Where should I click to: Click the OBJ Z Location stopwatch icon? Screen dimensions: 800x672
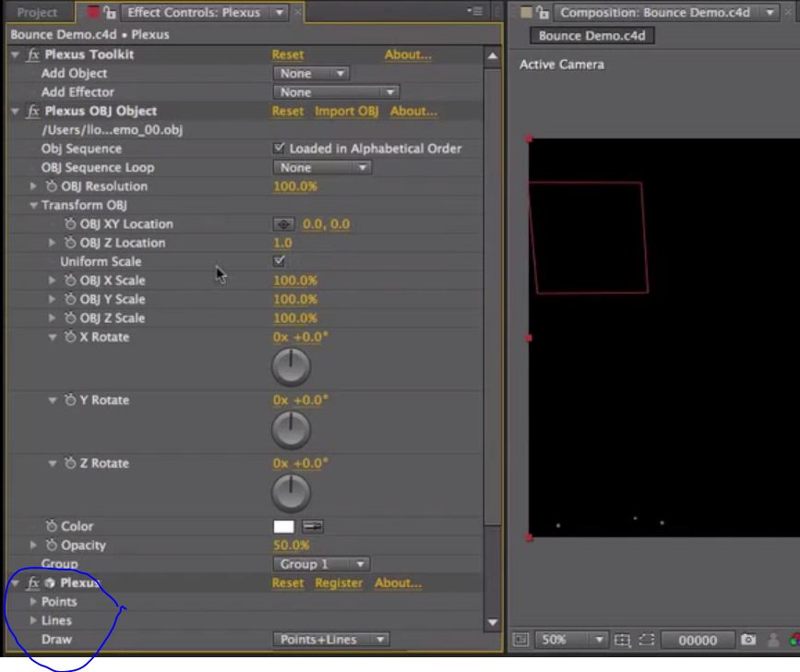(70, 243)
